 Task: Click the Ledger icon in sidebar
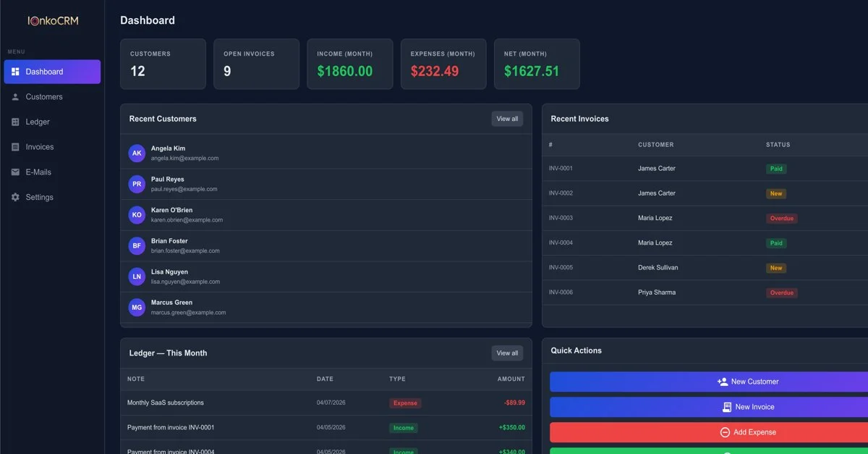(15, 122)
